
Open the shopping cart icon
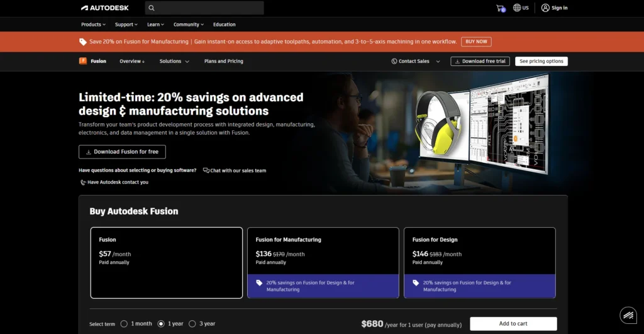point(500,8)
